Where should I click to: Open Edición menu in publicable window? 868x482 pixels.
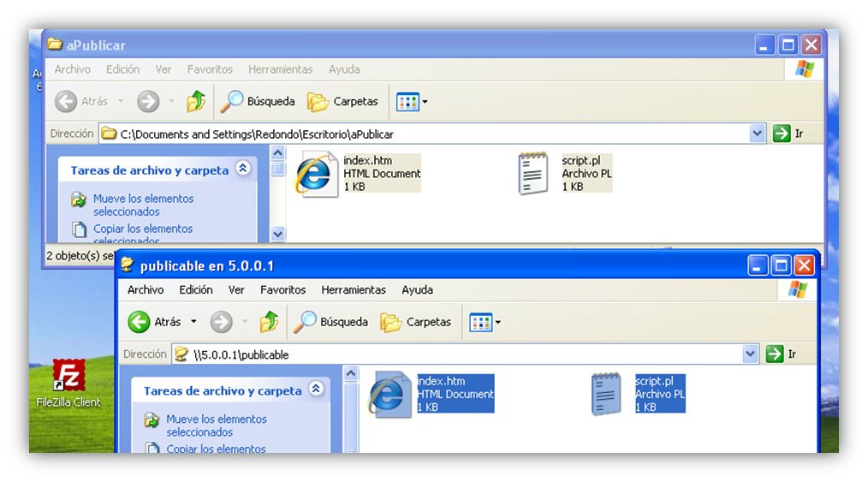196,289
